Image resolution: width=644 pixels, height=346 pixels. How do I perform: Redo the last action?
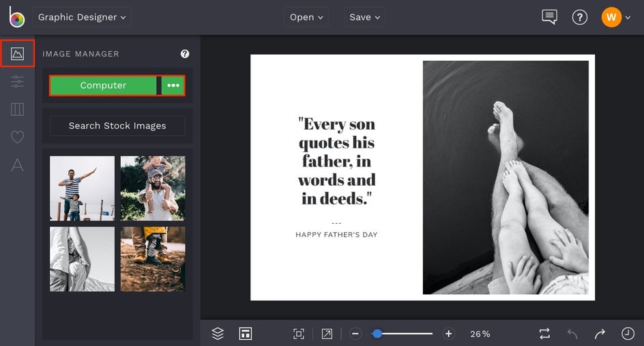(x=600, y=334)
